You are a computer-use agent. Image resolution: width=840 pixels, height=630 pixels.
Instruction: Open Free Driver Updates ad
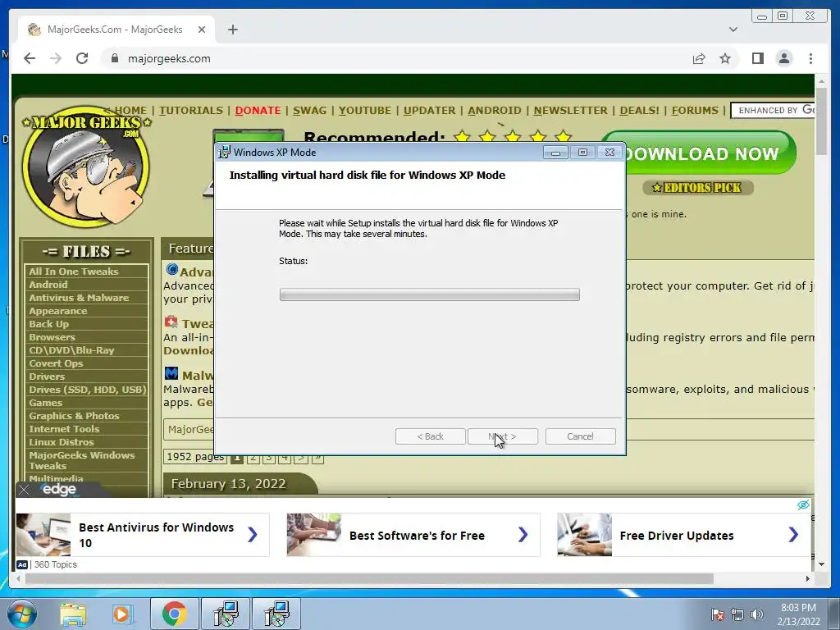coord(683,535)
